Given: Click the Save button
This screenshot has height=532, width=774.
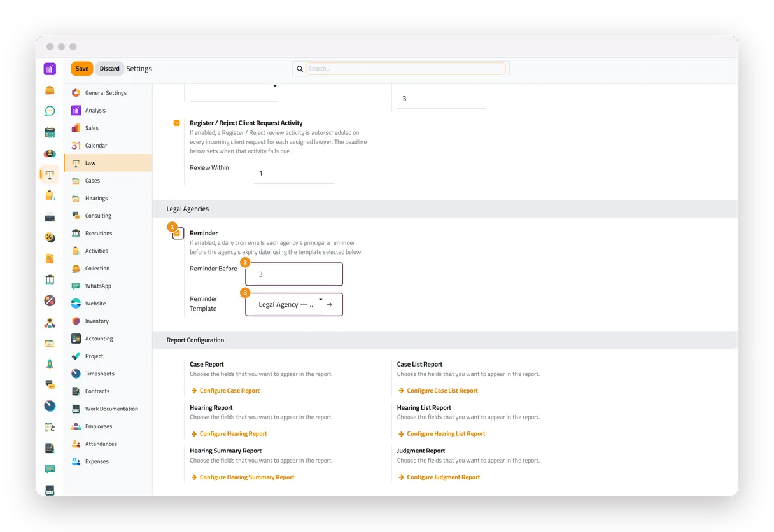Looking at the screenshot, I should (82, 69).
